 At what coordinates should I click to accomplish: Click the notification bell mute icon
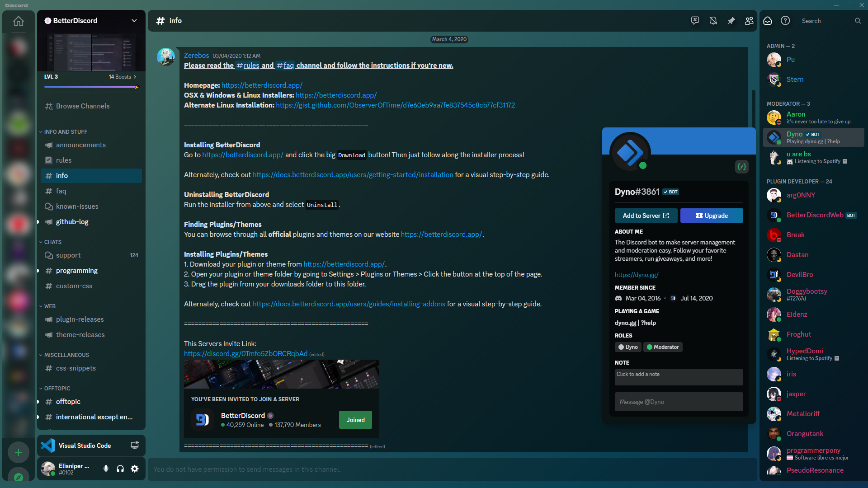coord(713,21)
